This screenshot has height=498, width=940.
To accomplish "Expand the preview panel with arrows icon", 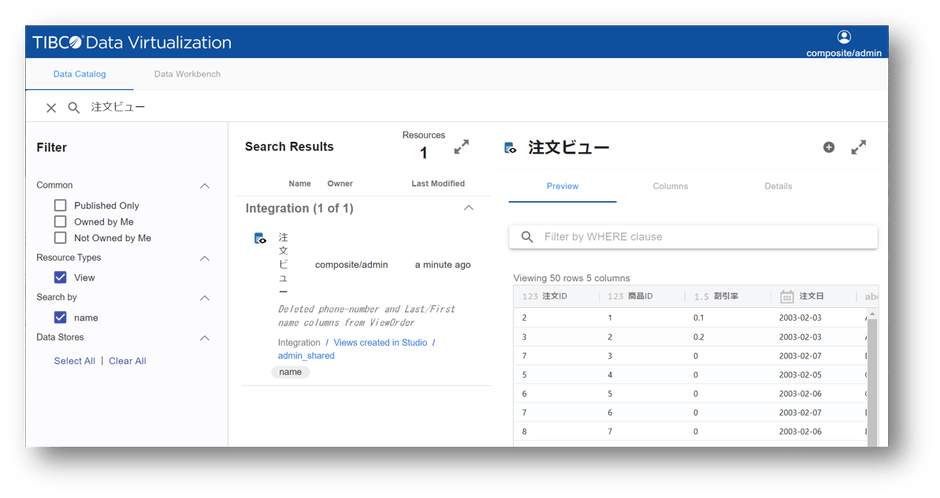I will 858,147.
